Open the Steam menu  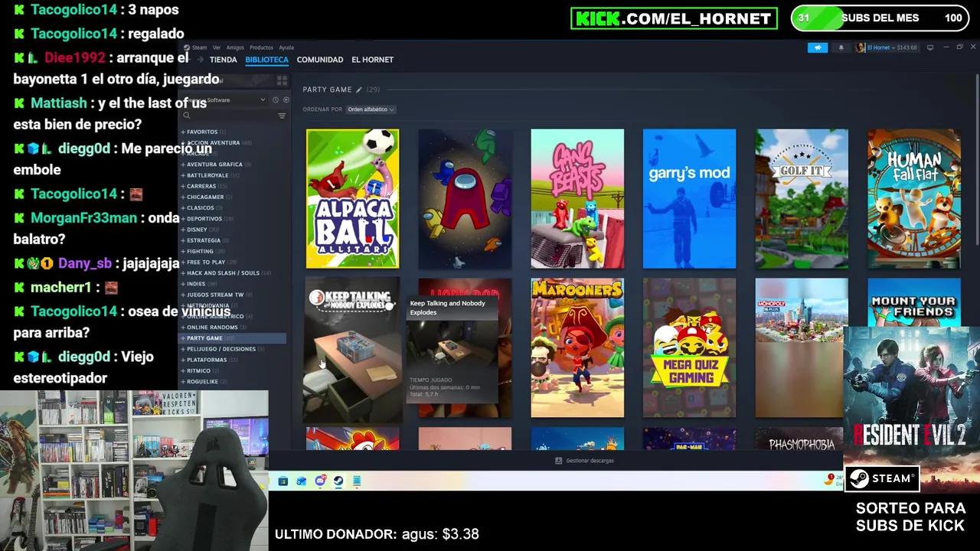click(199, 47)
